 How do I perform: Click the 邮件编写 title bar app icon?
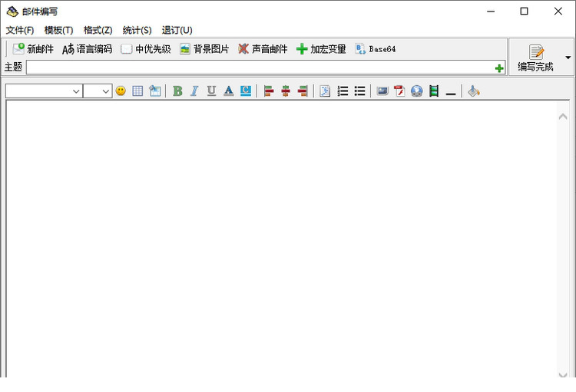click(12, 12)
